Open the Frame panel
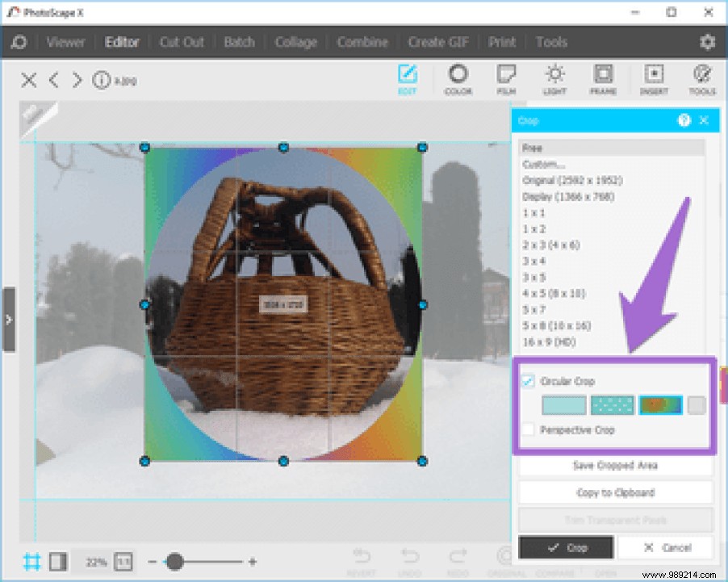Screen dimensions: 728x582 coord(604,79)
